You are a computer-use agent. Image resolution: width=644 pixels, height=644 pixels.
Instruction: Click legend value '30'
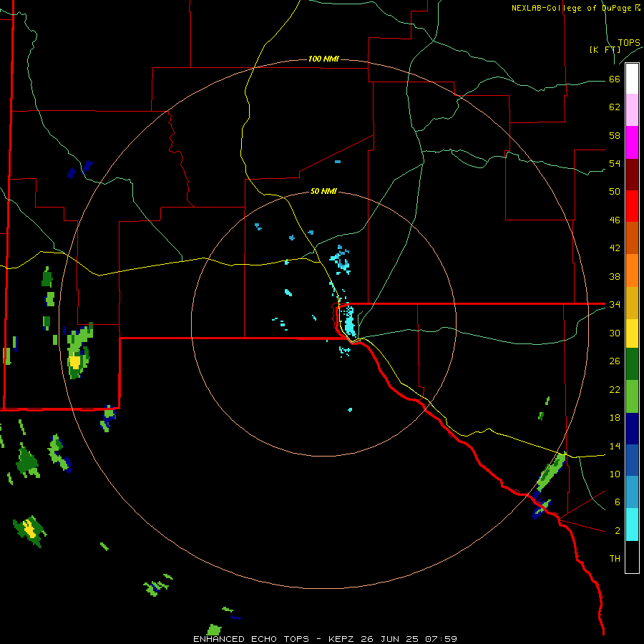tap(615, 333)
